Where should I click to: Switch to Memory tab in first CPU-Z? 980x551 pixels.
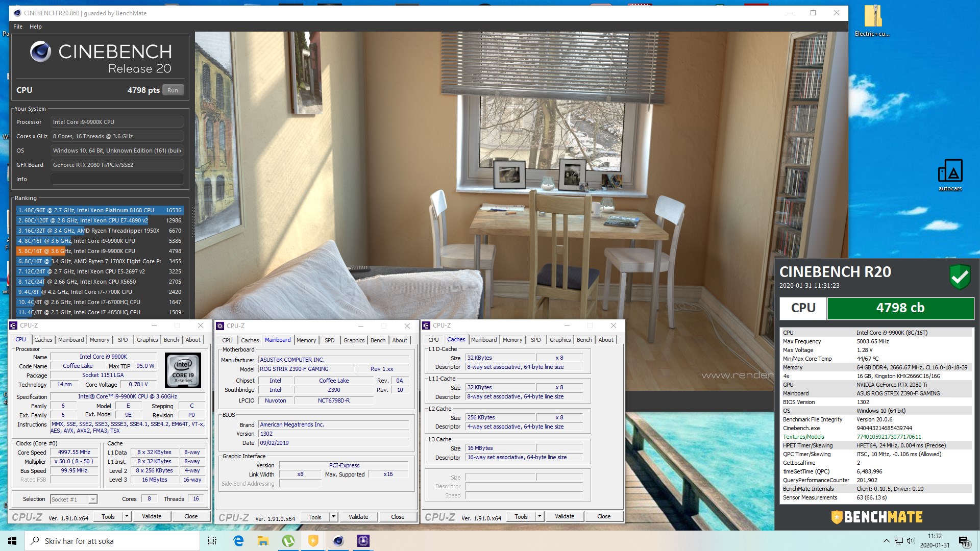(100, 340)
